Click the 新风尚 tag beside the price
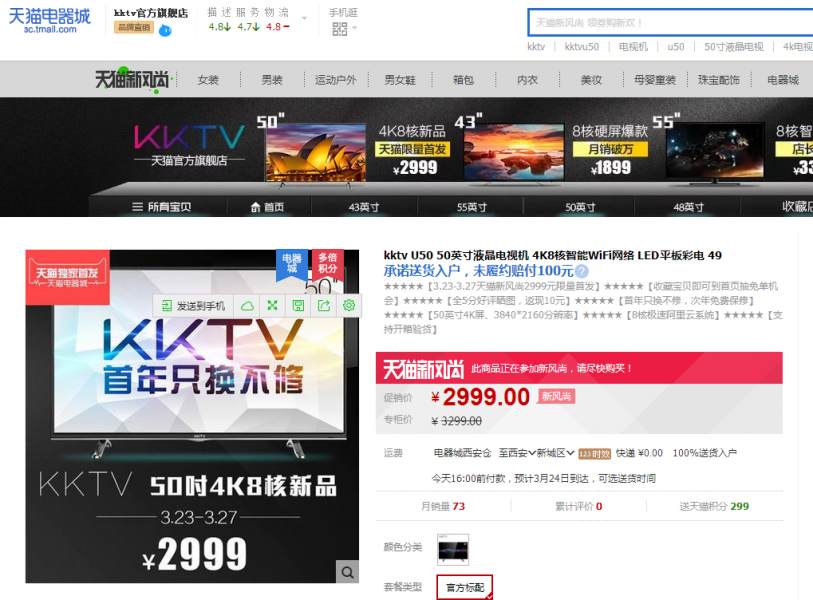Image resolution: width=813 pixels, height=600 pixels. click(556, 396)
